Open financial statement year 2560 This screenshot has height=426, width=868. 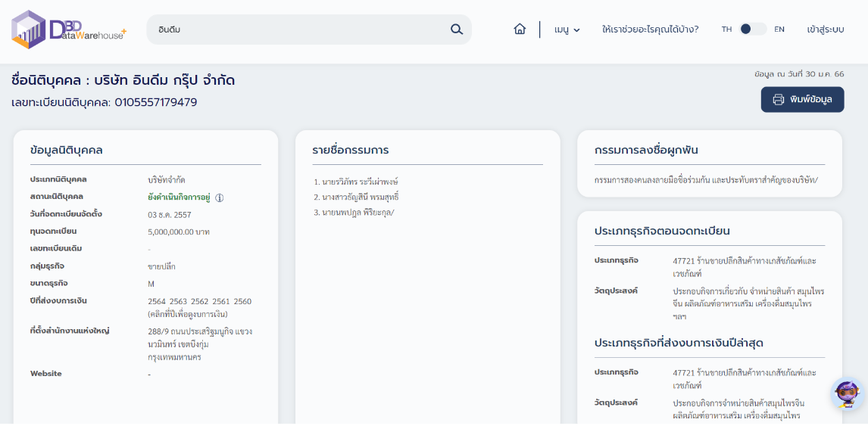242,301
